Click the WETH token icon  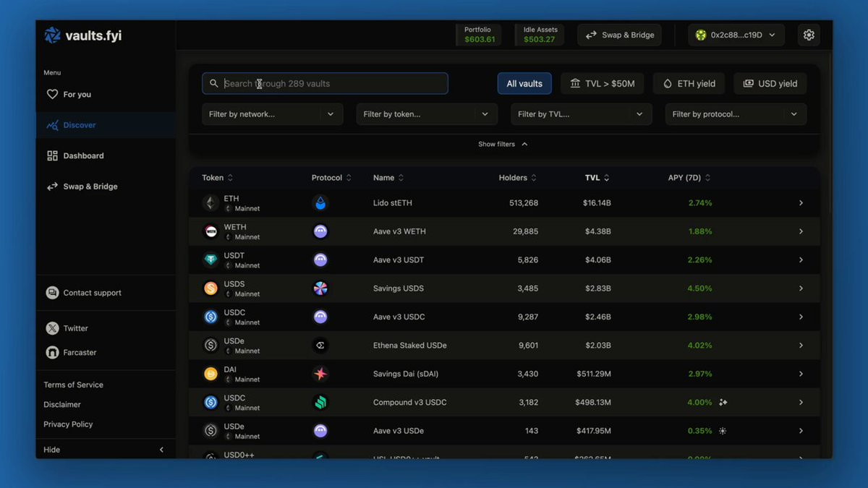tap(210, 231)
